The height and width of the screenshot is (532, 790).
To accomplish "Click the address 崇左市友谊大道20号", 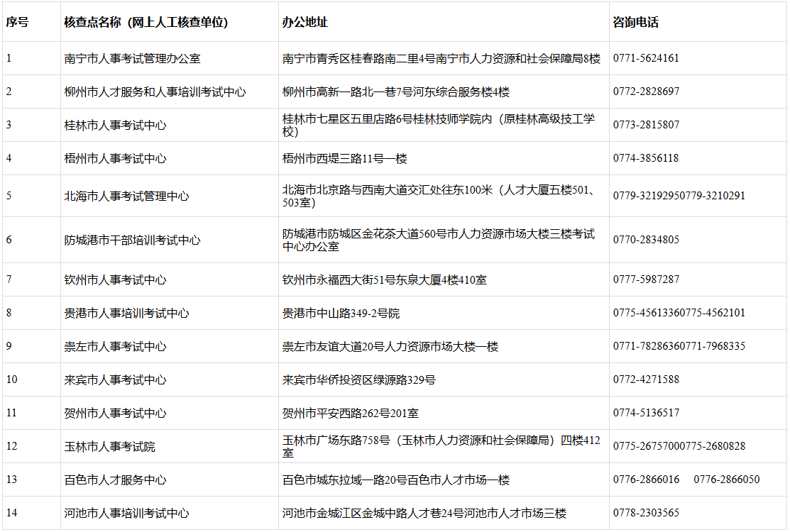I will pos(333,346).
